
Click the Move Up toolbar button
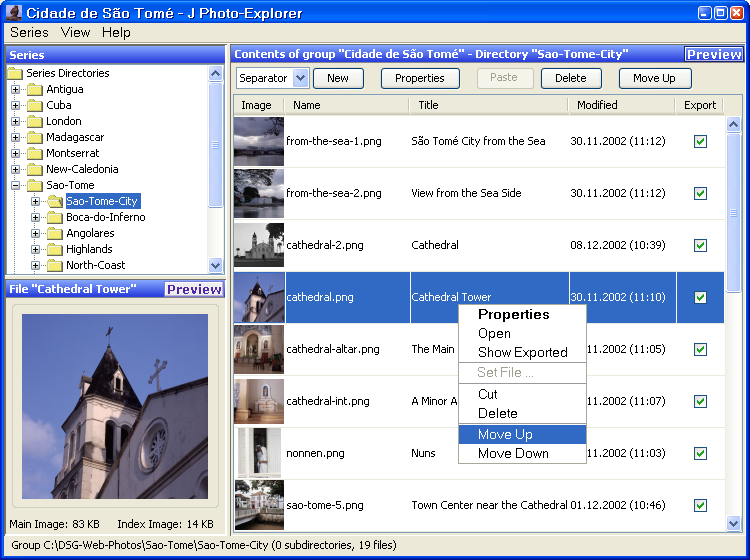tap(654, 78)
